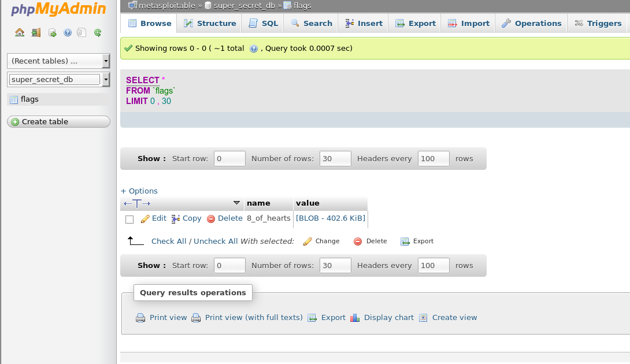
Task: Click Print view (with full texts) link
Action: tap(254, 317)
